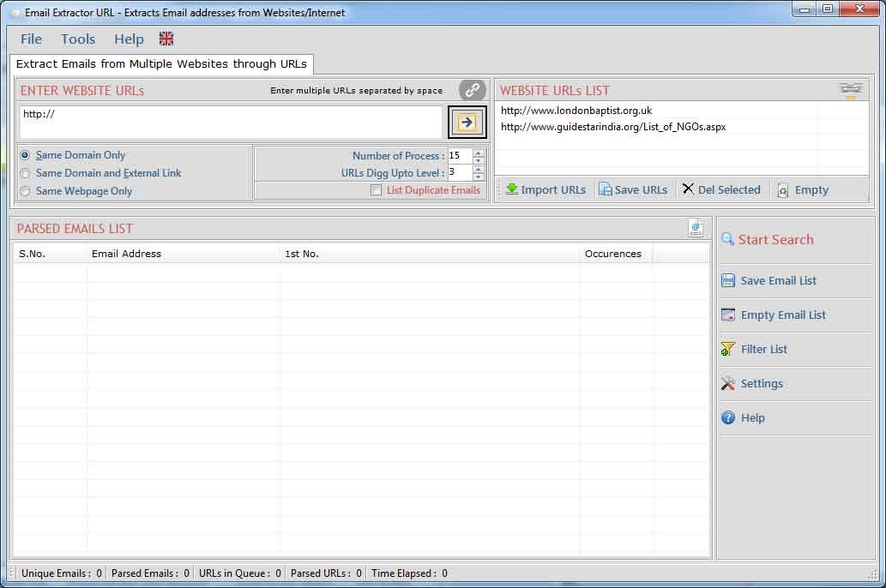Click the UK flag language icon
886x588 pixels.
pos(166,39)
